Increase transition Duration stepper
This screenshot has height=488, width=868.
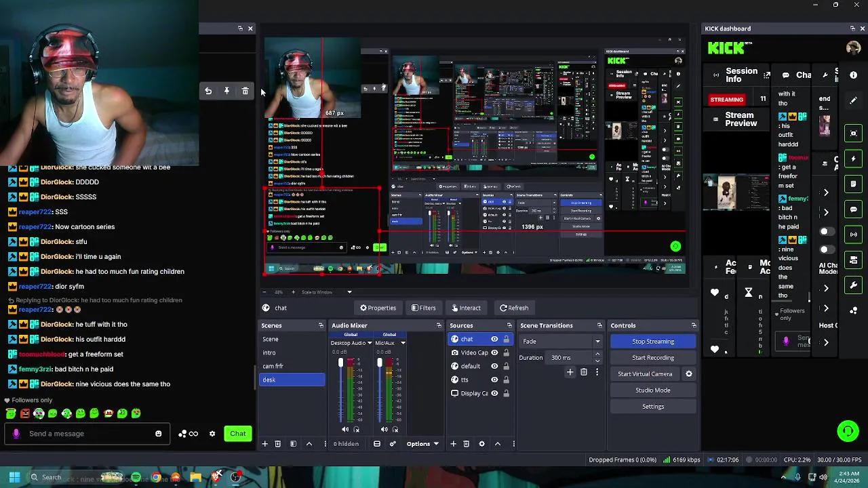[597, 354]
